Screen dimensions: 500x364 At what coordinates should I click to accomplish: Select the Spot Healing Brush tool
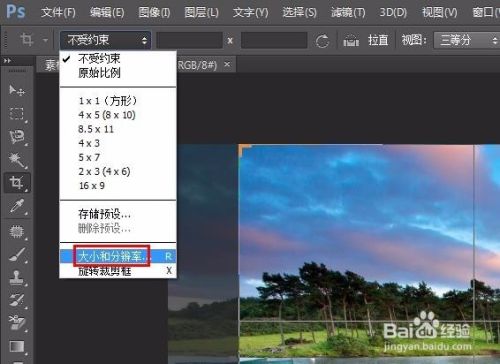click(16, 231)
